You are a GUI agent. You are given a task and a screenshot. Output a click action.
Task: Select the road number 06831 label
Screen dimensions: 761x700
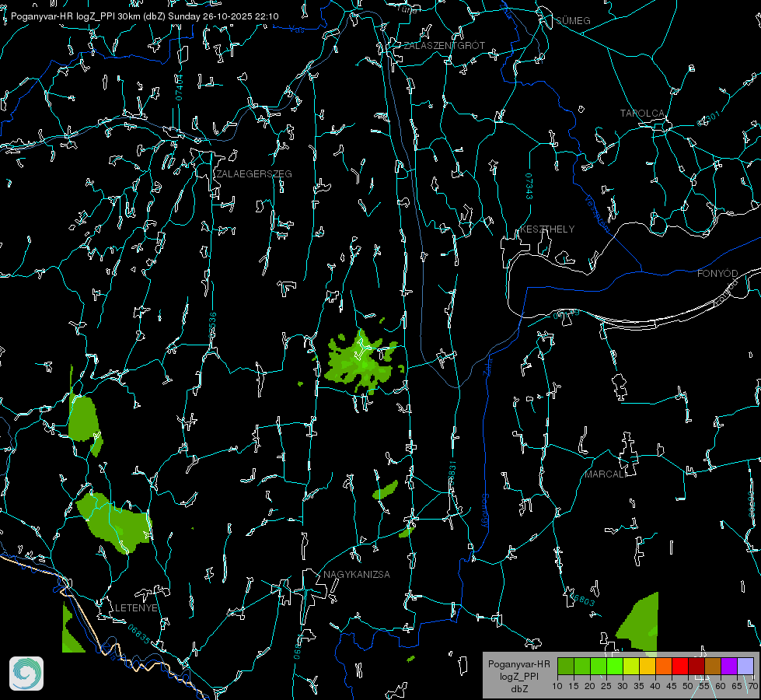[452, 474]
